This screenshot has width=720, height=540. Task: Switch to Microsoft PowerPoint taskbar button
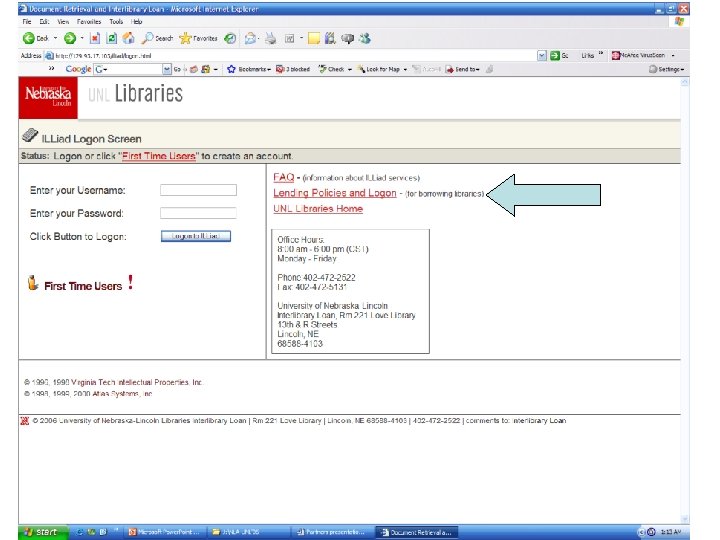[163, 532]
